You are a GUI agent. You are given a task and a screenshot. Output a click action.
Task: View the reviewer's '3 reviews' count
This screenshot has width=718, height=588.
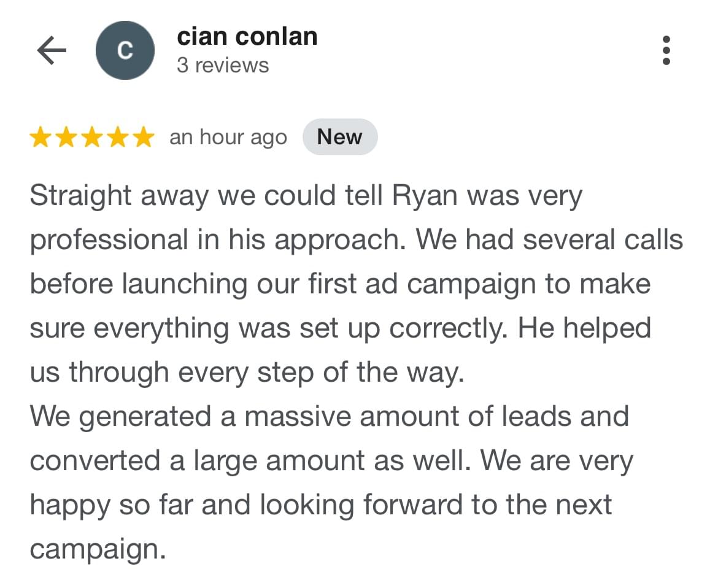tap(223, 65)
